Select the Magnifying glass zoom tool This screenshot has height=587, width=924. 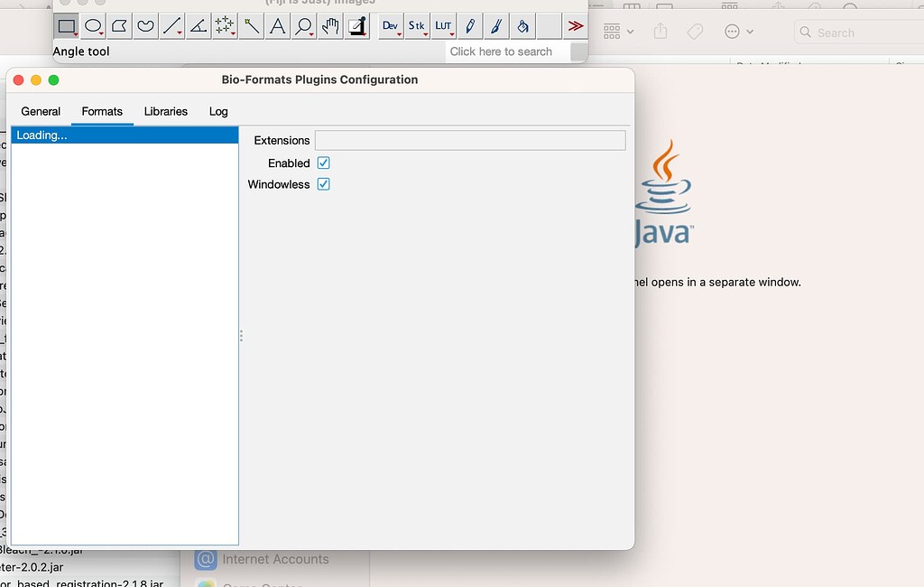coord(303,26)
